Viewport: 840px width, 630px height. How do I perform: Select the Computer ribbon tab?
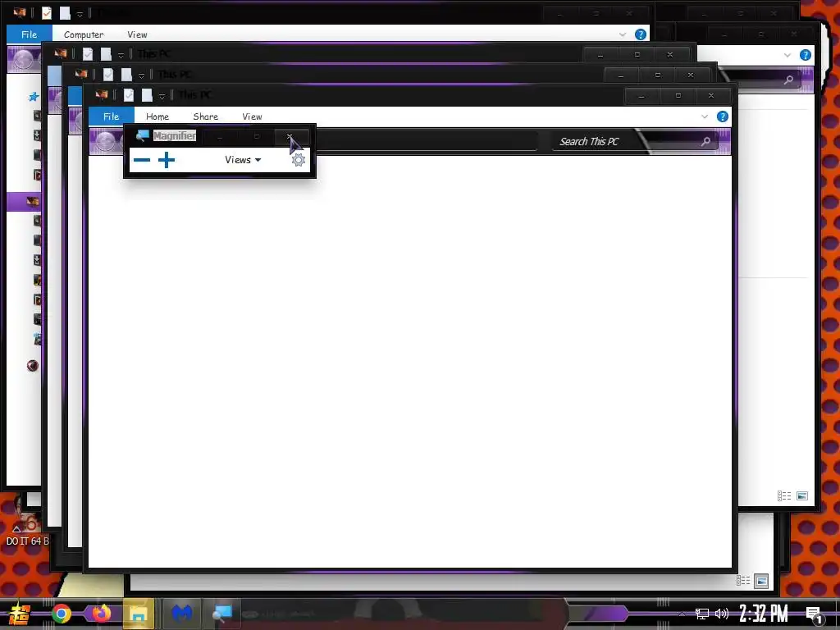click(84, 34)
